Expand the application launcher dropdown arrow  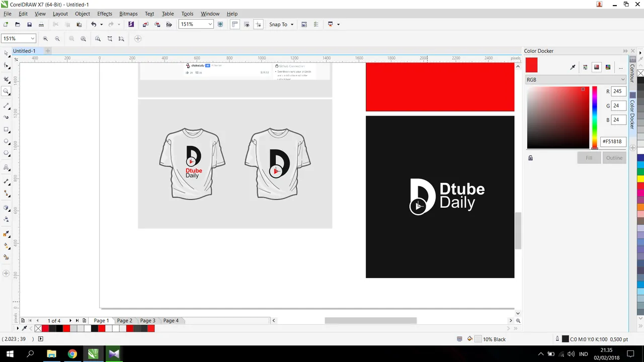[x=339, y=24]
